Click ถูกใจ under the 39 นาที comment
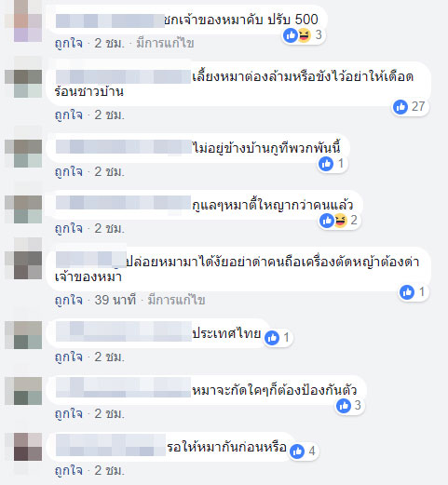This screenshot has height=485, width=448. (x=69, y=300)
